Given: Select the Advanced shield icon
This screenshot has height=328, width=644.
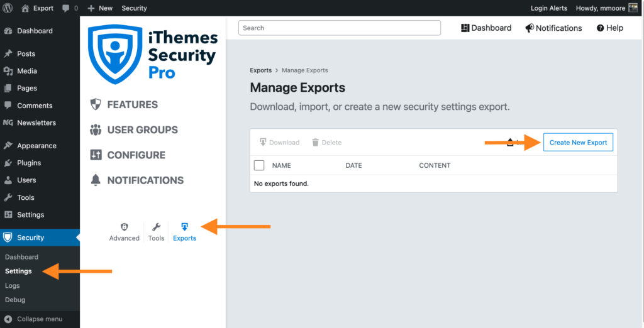Looking at the screenshot, I should click(x=125, y=227).
